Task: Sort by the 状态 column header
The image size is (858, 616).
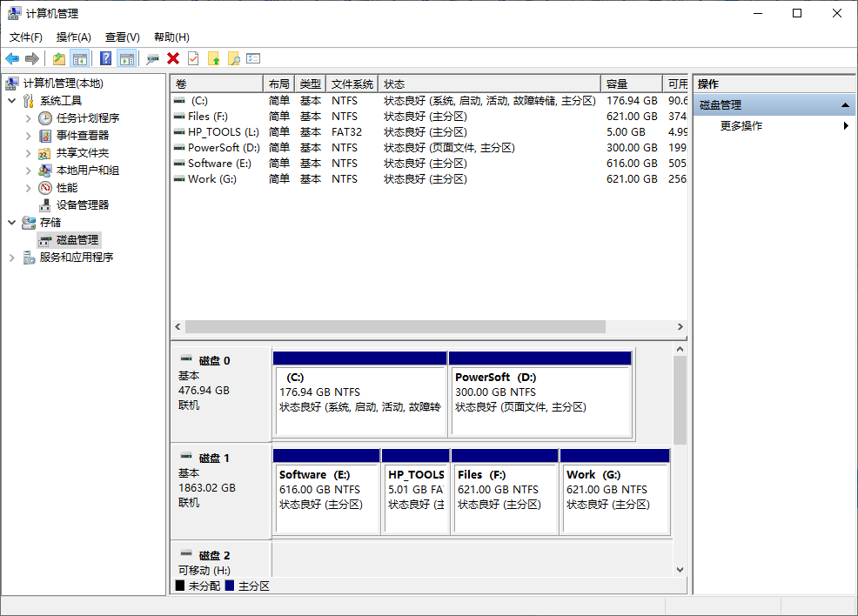Action: click(489, 84)
